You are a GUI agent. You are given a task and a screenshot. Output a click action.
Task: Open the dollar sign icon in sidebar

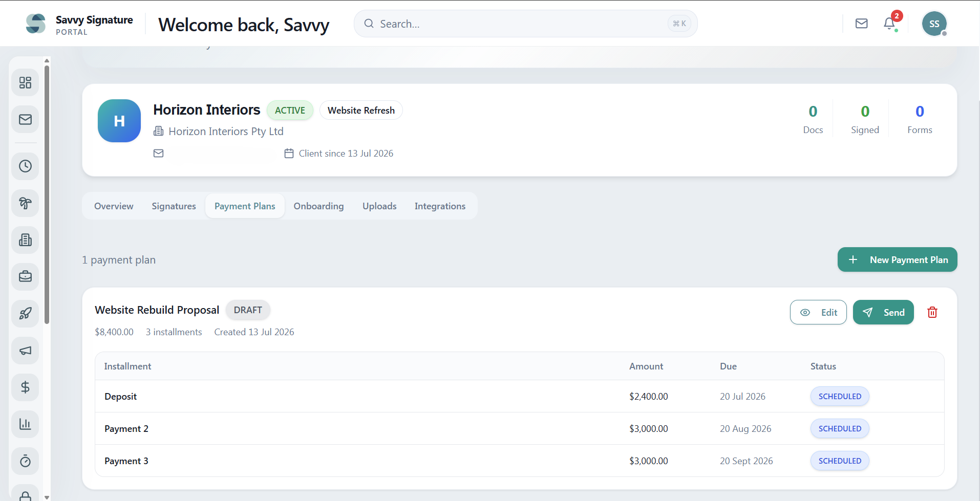click(x=25, y=387)
